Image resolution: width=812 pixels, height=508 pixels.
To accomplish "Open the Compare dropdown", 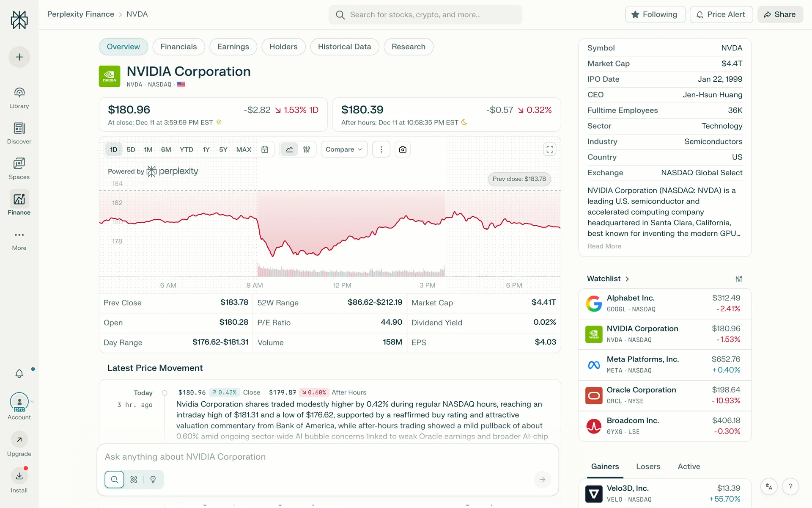I will pos(344,149).
